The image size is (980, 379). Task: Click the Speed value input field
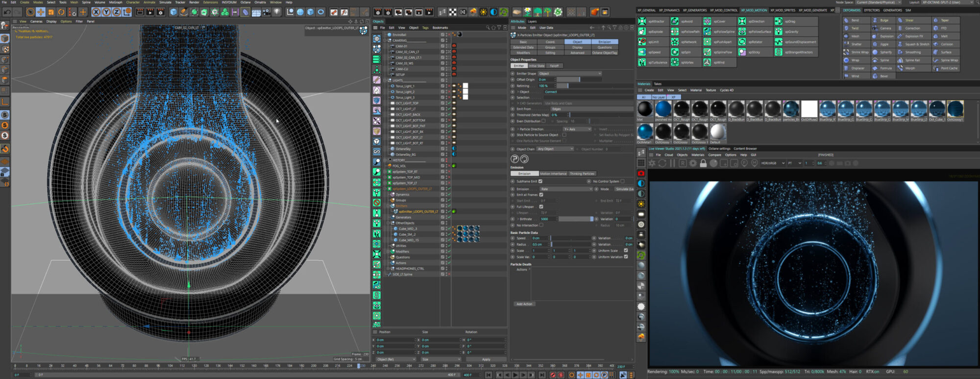pos(540,238)
